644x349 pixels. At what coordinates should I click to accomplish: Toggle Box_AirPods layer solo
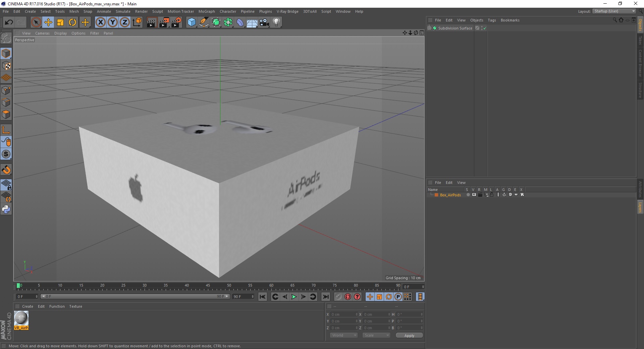pyautogui.click(x=468, y=195)
